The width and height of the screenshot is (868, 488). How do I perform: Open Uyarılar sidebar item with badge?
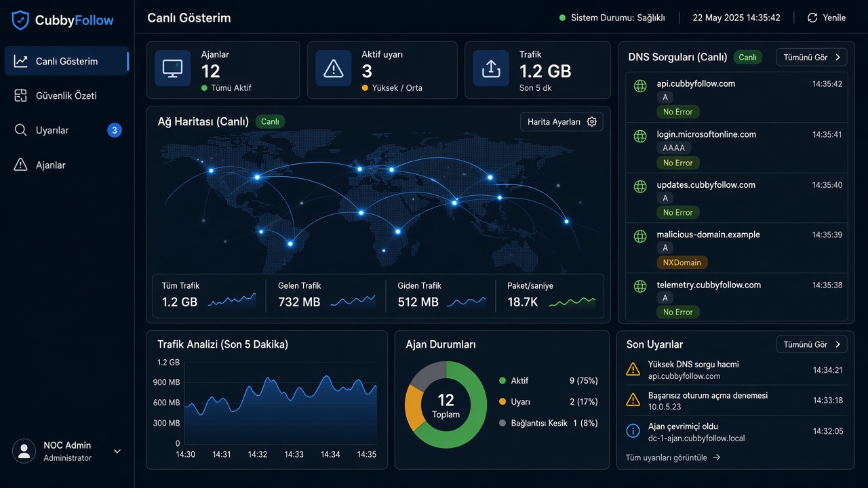click(x=66, y=130)
